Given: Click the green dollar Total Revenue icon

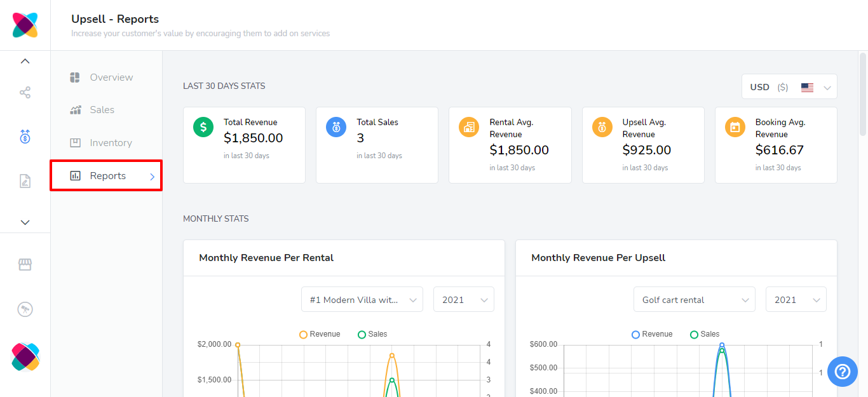Looking at the screenshot, I should 203,127.
